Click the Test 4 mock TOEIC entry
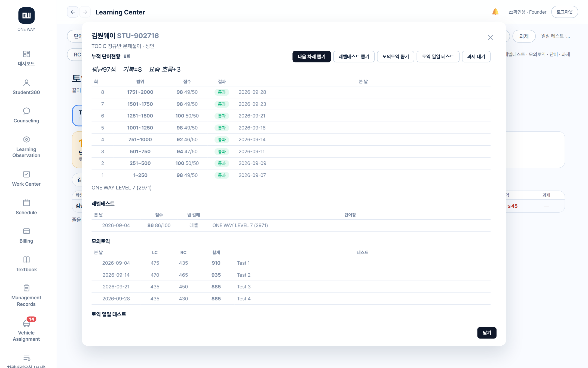The height and width of the screenshot is (368, 588). point(244,299)
